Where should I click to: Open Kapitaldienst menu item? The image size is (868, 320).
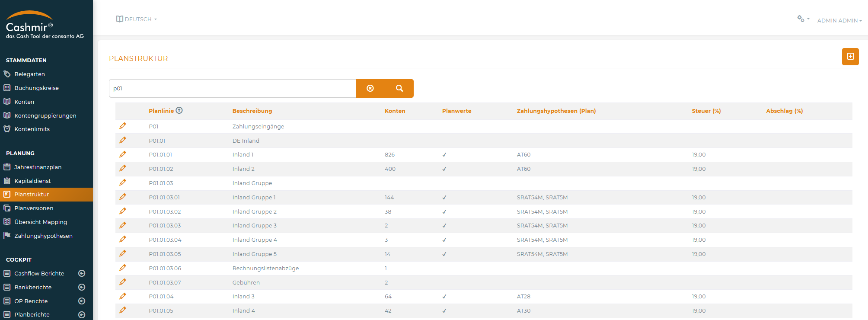point(32,181)
